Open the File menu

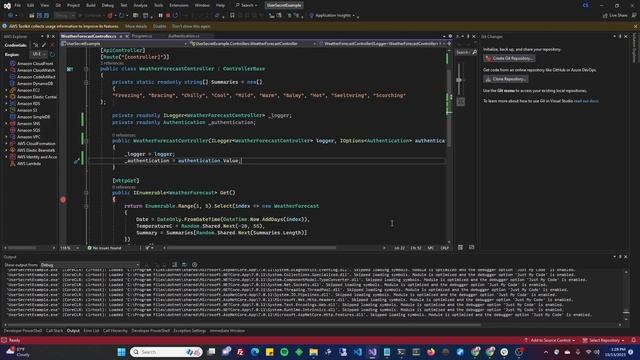(18, 5)
